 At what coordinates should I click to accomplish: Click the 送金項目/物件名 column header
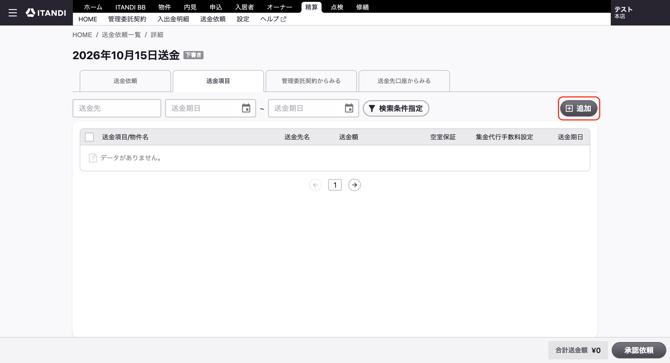[125, 137]
